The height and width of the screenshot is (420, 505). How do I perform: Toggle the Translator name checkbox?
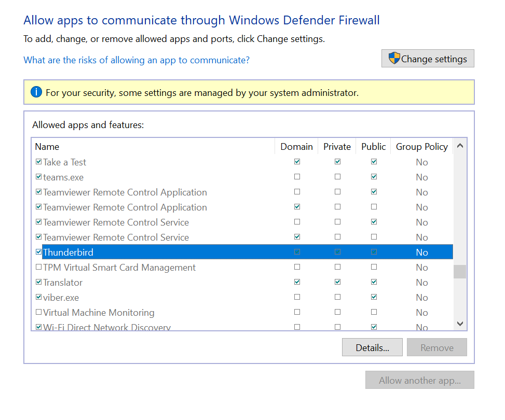pyautogui.click(x=38, y=282)
